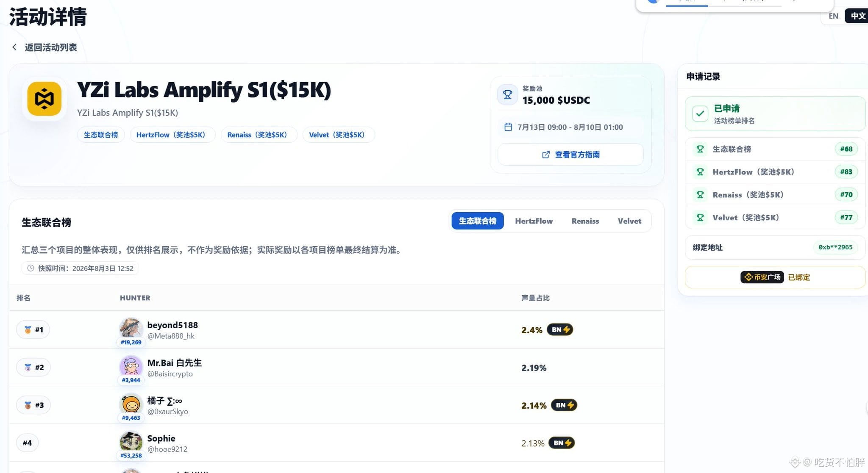Open Sophie's avatar
The image size is (868, 473).
click(x=131, y=441)
